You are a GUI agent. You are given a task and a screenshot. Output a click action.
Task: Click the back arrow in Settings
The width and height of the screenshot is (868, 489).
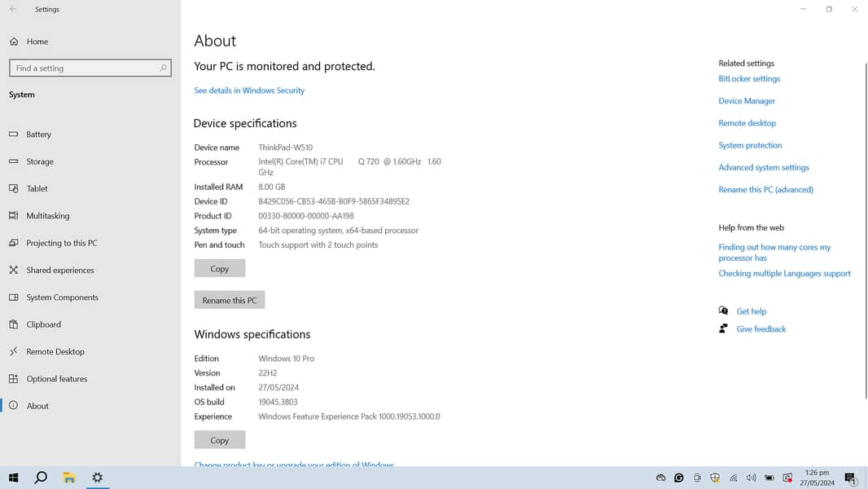point(13,9)
